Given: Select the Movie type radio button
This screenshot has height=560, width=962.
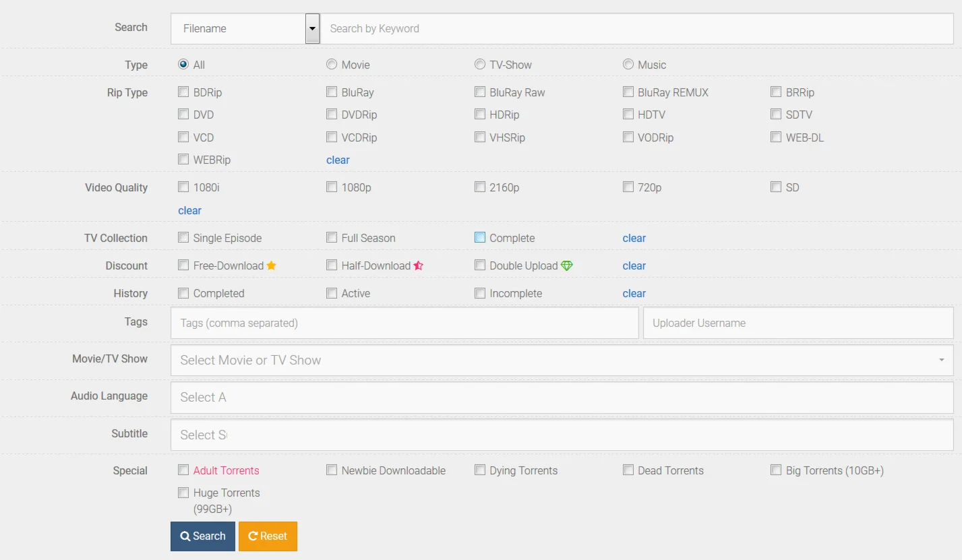Looking at the screenshot, I should point(332,65).
